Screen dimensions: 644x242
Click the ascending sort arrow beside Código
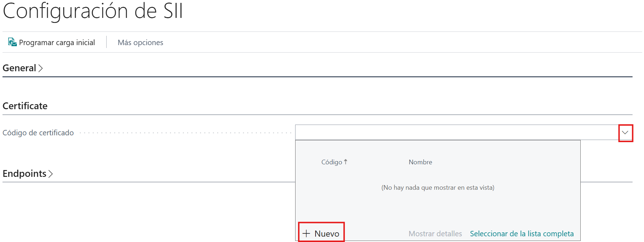pyautogui.click(x=346, y=162)
